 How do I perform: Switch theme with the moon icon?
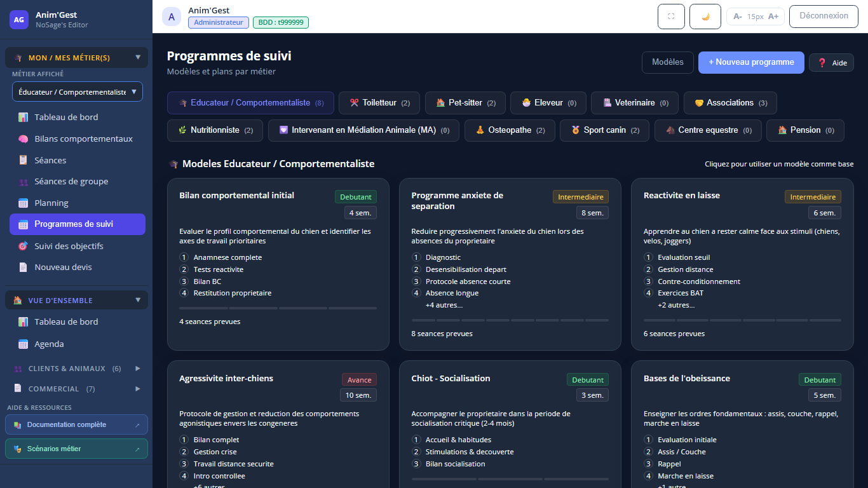pyautogui.click(x=705, y=17)
